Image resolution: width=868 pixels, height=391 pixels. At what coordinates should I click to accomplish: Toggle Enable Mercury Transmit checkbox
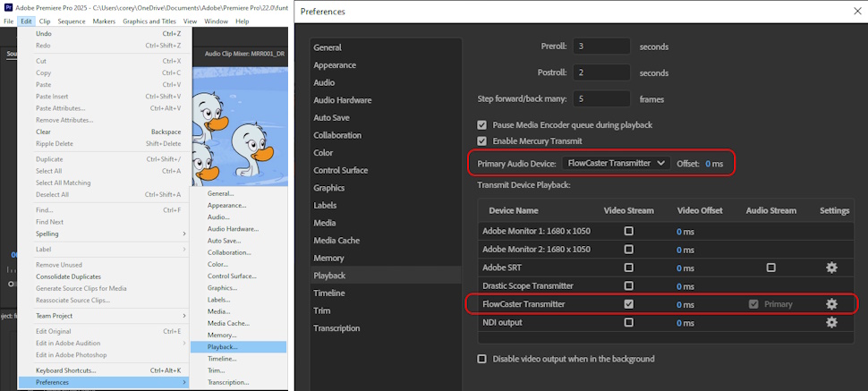(x=481, y=141)
